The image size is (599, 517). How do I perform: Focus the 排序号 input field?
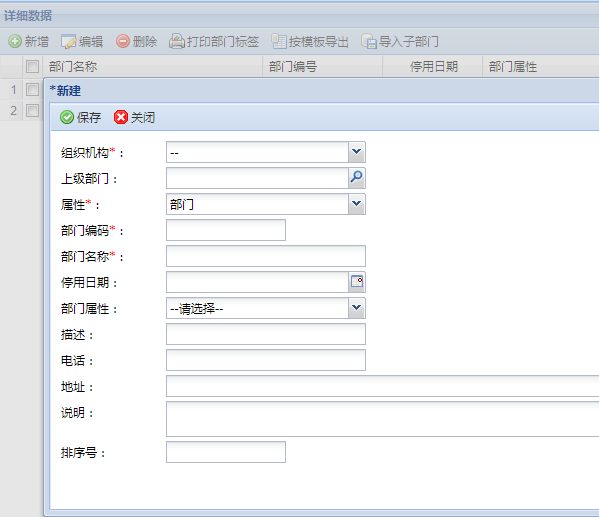tap(226, 452)
